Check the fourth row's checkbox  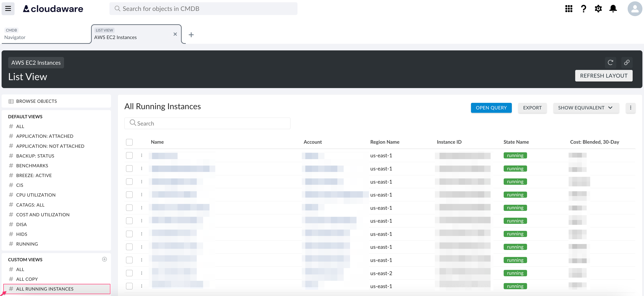click(129, 195)
